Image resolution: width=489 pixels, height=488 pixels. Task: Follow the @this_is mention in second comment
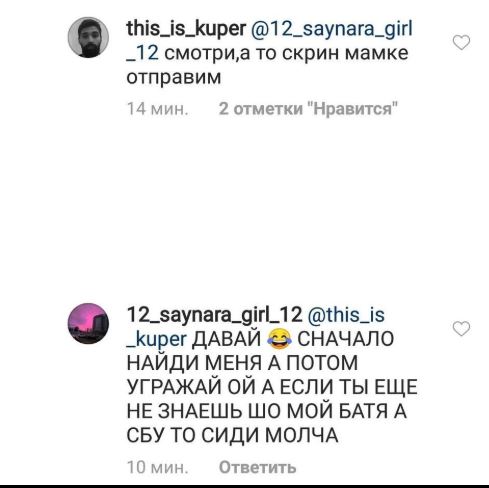pos(346,315)
